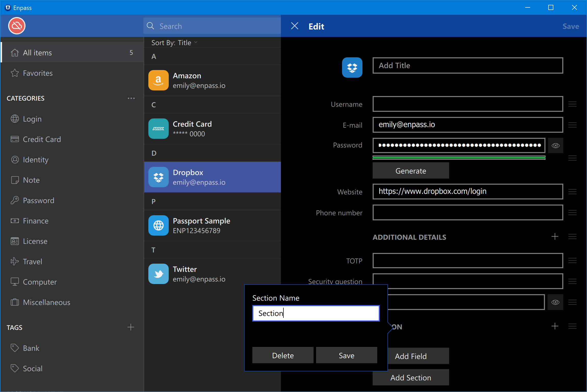Screen dimensions: 587x392
Task: Click the Section Name text input
Action: click(x=316, y=313)
